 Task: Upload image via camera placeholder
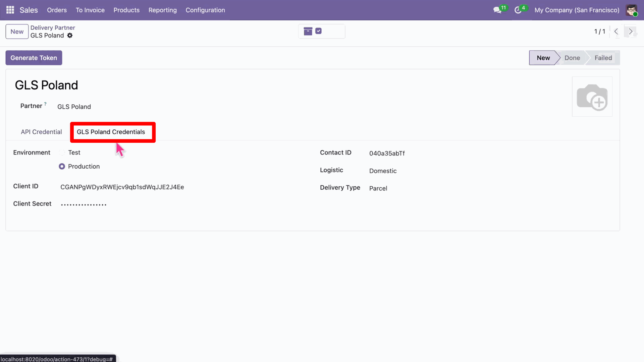coord(592,97)
